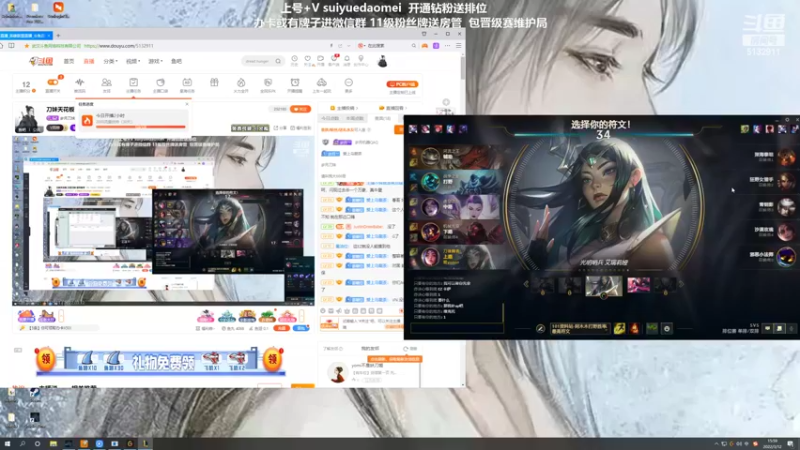The width and height of the screenshot is (800, 450).
Task: Click the browser address bar URL
Action: [x=118, y=46]
